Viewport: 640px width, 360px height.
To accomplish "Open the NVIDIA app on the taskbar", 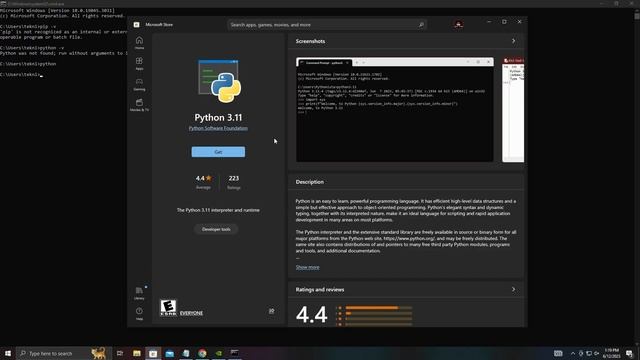I will point(218,353).
